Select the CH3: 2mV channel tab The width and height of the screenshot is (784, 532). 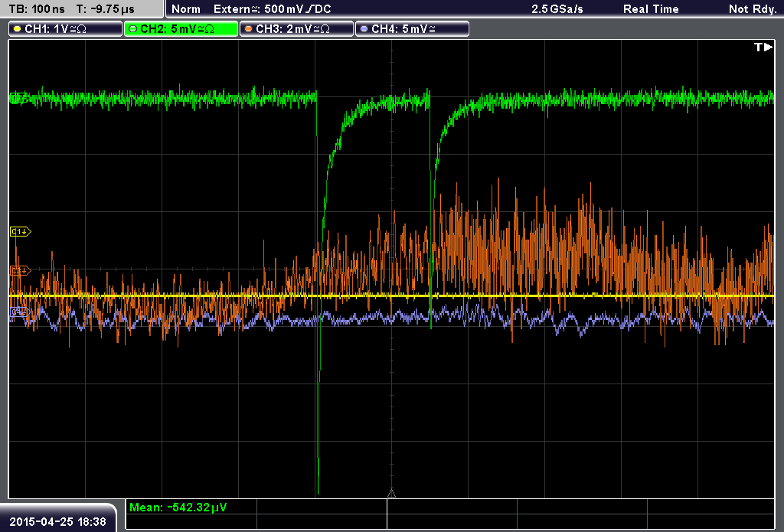[296, 29]
